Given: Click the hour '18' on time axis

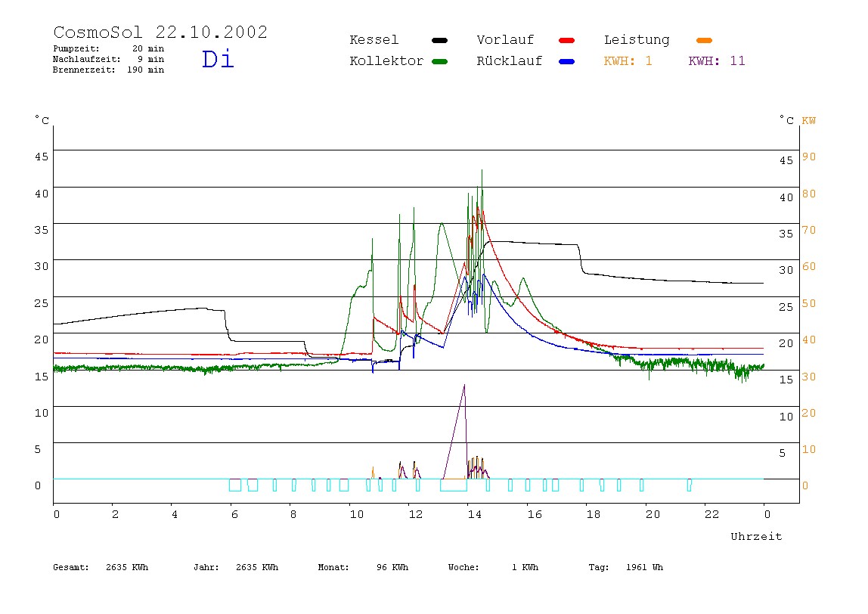Looking at the screenshot, I should point(594,514).
